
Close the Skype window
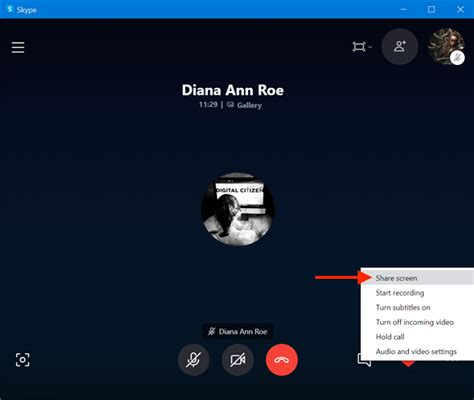[460, 9]
